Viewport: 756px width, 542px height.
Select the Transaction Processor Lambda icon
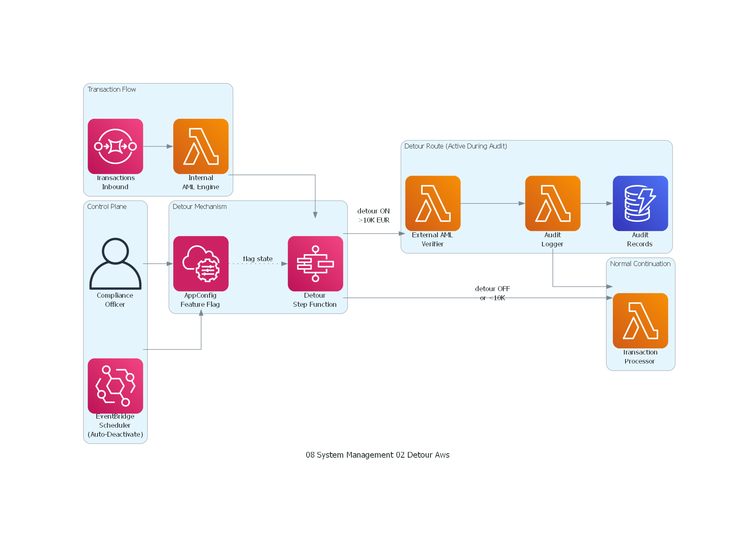(x=640, y=321)
